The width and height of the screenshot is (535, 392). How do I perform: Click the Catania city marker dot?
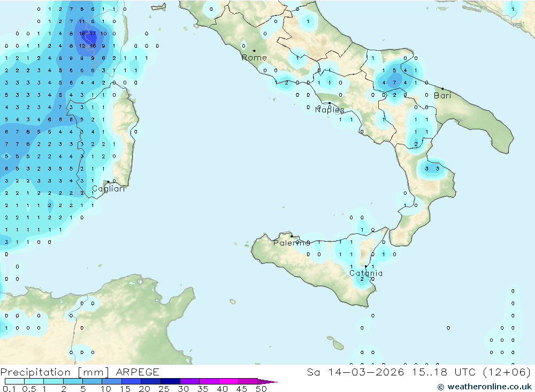366,266
